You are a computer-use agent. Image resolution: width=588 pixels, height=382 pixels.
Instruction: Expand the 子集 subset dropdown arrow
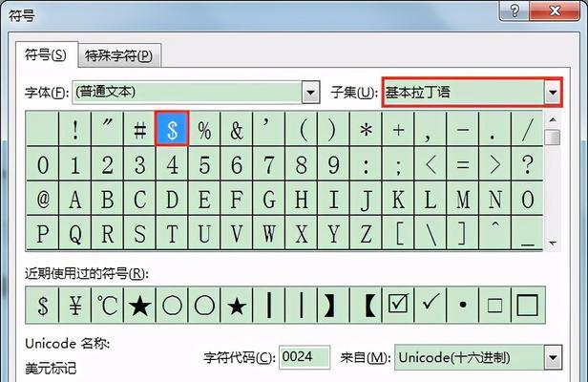pyautogui.click(x=553, y=93)
